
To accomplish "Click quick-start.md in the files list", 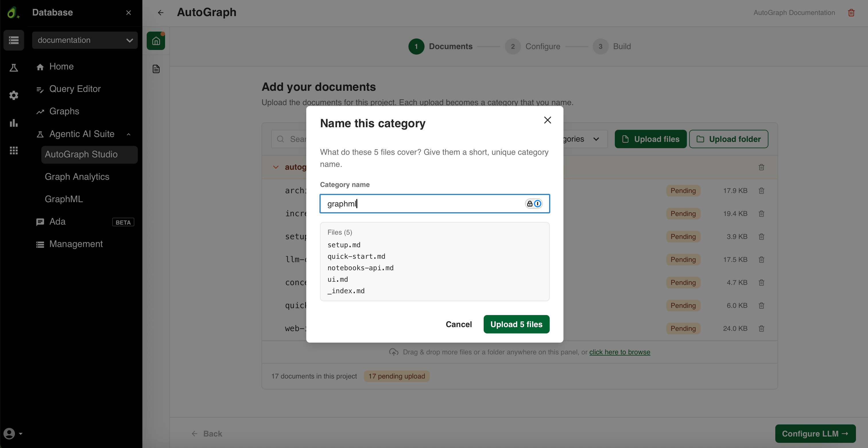I will point(356,256).
